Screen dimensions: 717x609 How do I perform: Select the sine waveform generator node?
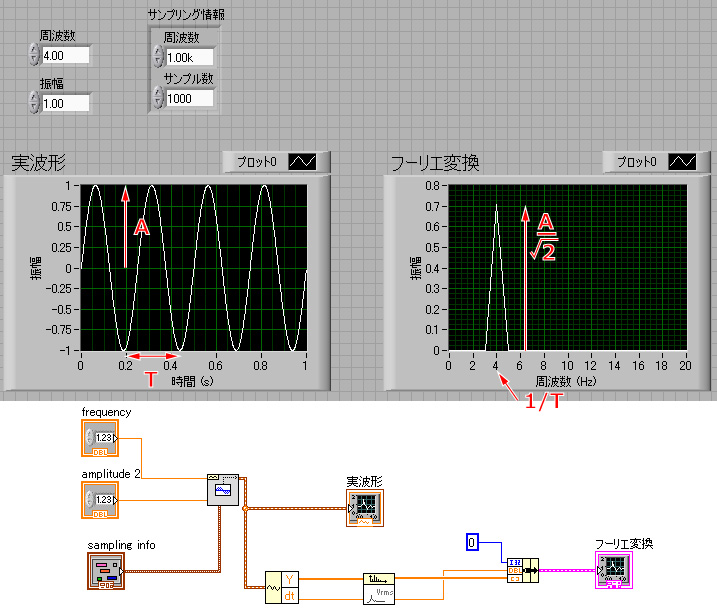click(222, 490)
